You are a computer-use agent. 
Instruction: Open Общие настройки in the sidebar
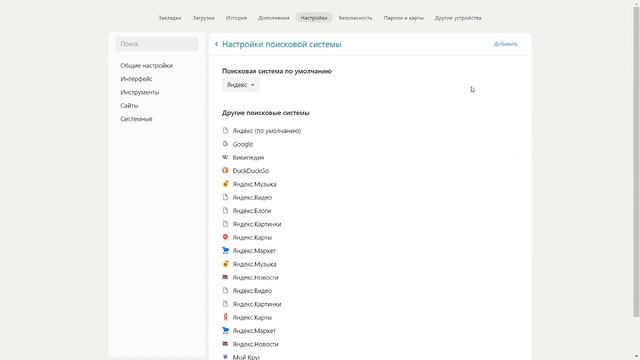[147, 65]
